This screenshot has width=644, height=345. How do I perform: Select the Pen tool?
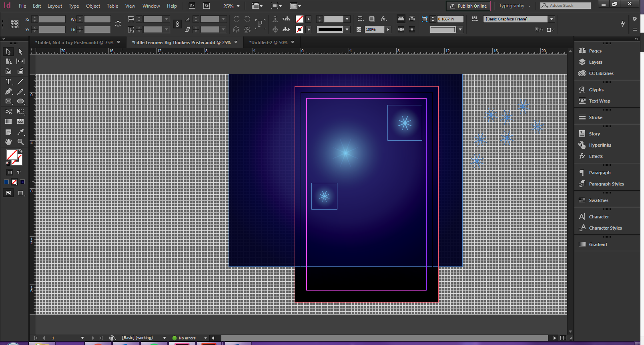click(8, 92)
